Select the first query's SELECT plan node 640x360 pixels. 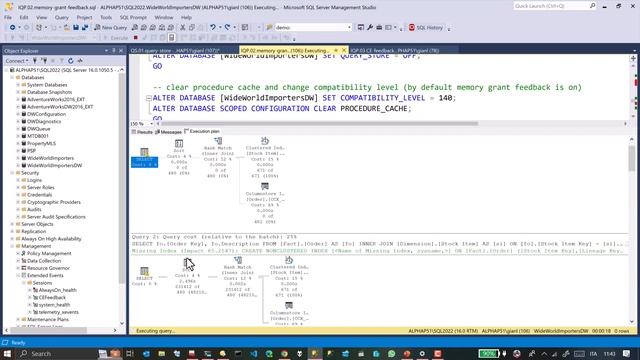coord(144,158)
